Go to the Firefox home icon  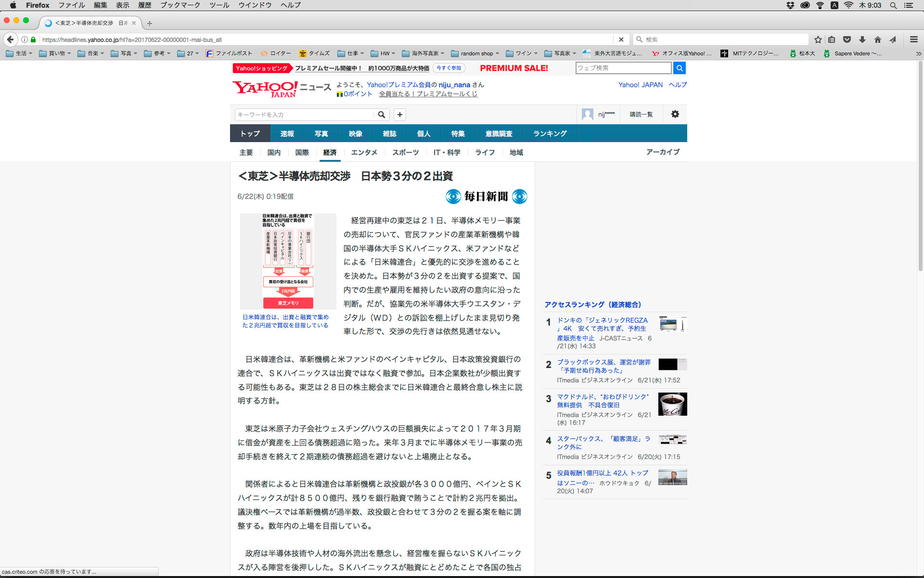point(878,39)
